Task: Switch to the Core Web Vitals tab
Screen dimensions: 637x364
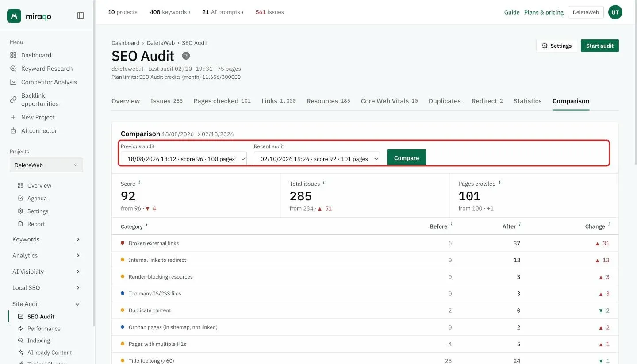Action: [389, 101]
